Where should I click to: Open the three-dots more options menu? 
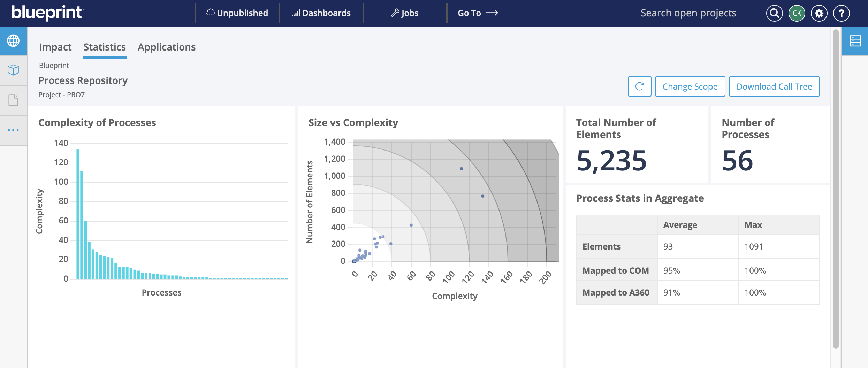13,130
